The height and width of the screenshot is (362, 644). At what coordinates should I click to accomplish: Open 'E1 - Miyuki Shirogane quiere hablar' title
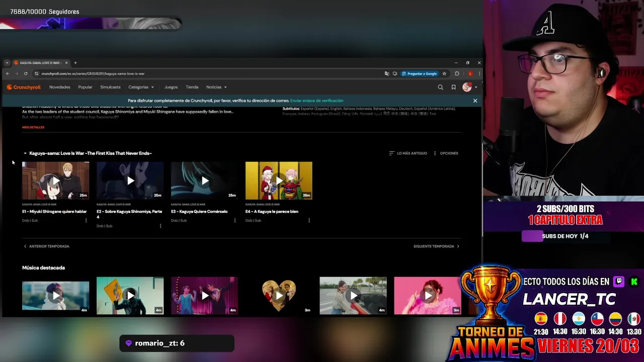point(54,212)
